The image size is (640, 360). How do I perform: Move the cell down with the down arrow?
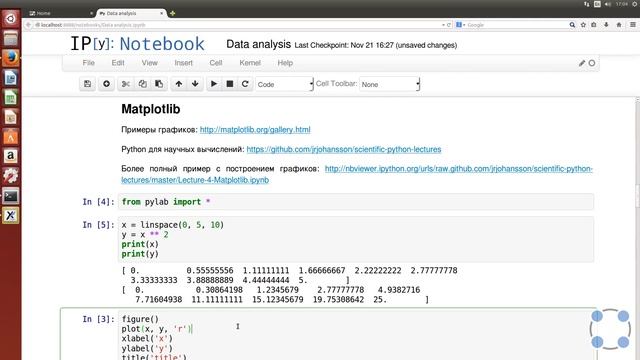coord(195,84)
